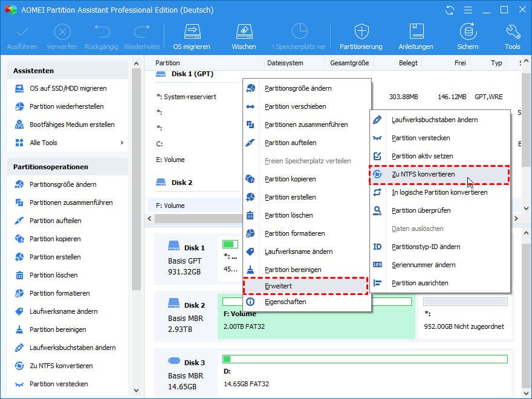Select Partition formatieren in context menu

coord(307,233)
